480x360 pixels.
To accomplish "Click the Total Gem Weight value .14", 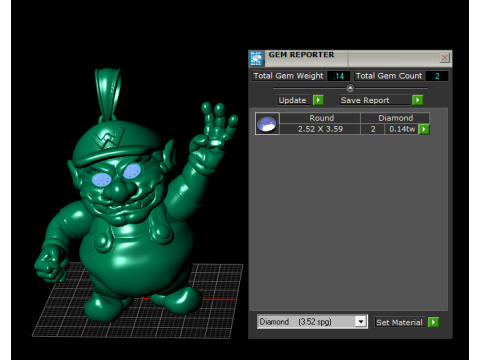I will pos(339,76).
